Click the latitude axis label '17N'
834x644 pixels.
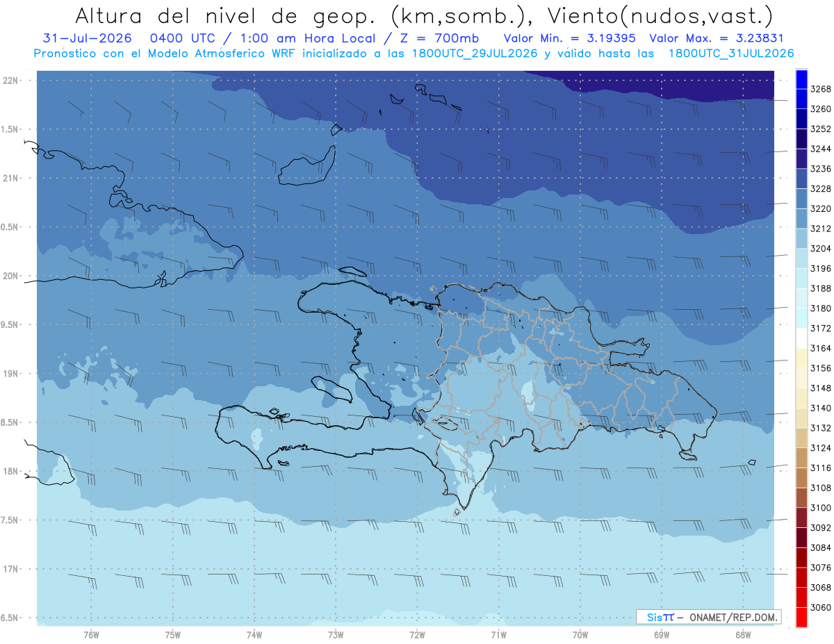point(10,569)
